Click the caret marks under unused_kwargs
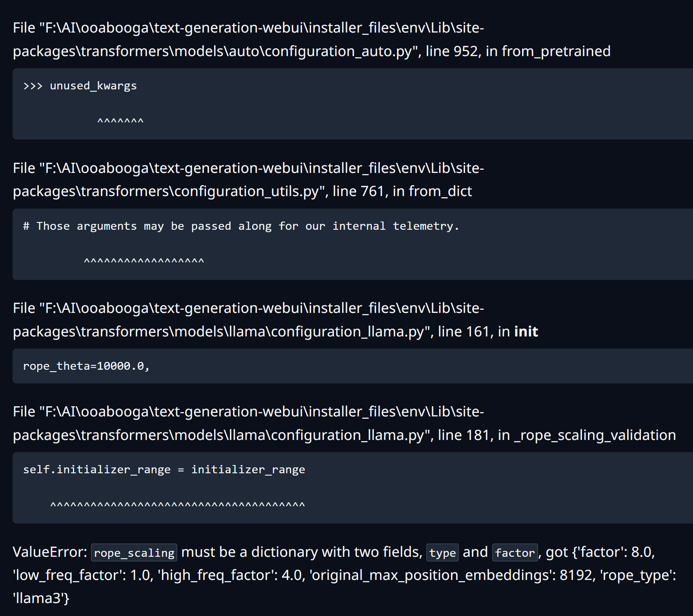693x616 pixels. point(120,121)
